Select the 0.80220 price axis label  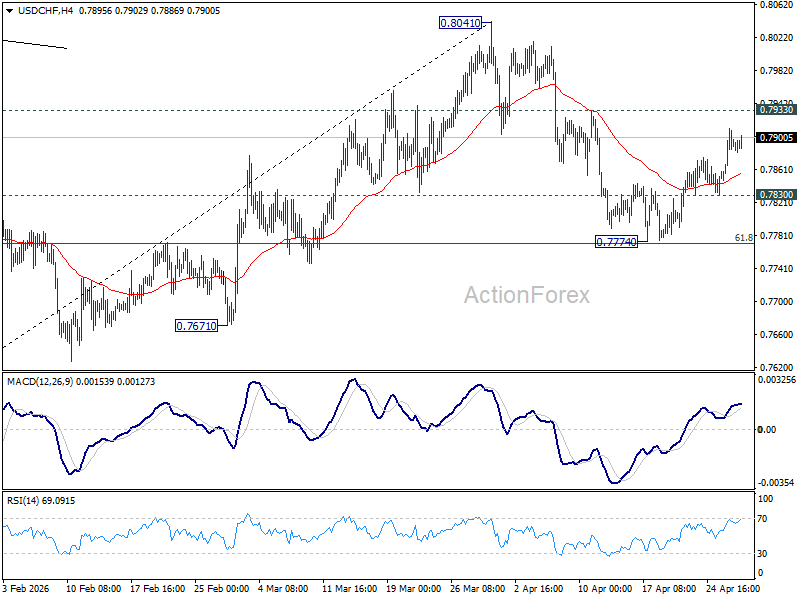pos(776,38)
